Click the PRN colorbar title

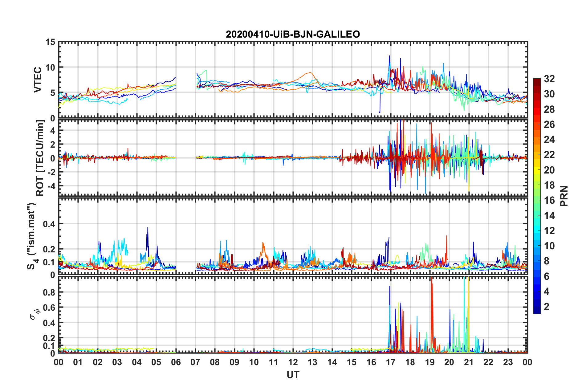point(564,196)
